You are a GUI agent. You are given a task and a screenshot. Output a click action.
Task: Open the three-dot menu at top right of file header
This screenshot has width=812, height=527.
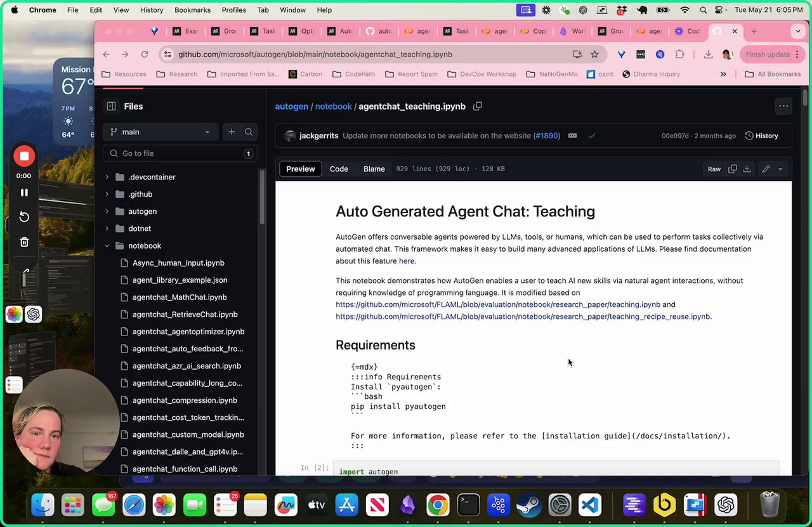783,107
